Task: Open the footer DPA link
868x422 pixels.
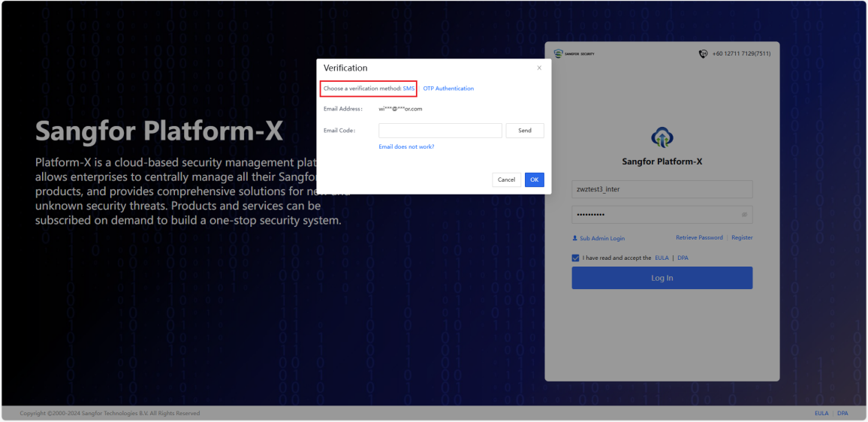Action: click(x=842, y=413)
